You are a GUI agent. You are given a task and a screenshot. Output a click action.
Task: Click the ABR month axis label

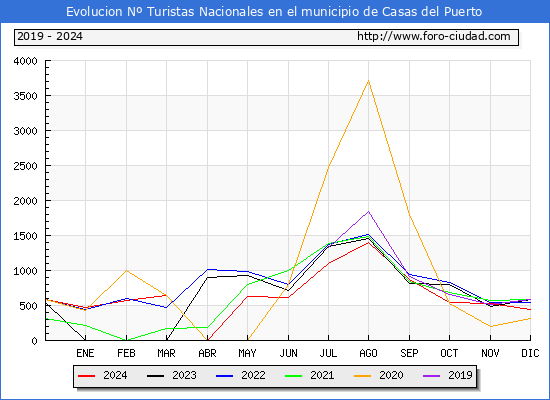207,353
